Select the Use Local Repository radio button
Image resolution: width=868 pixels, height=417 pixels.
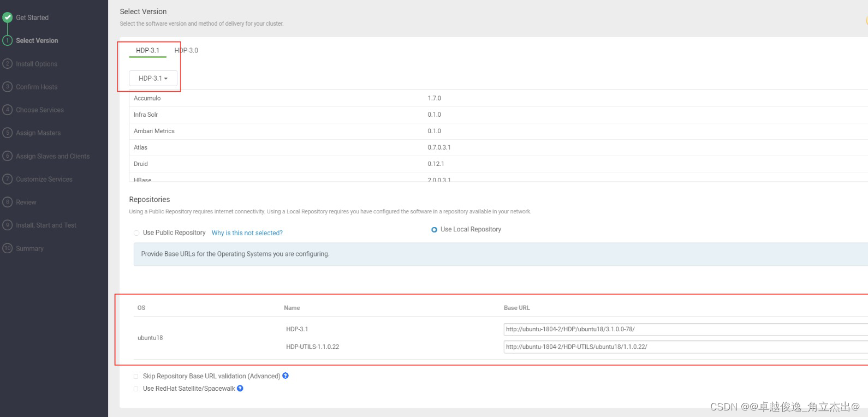pos(435,230)
